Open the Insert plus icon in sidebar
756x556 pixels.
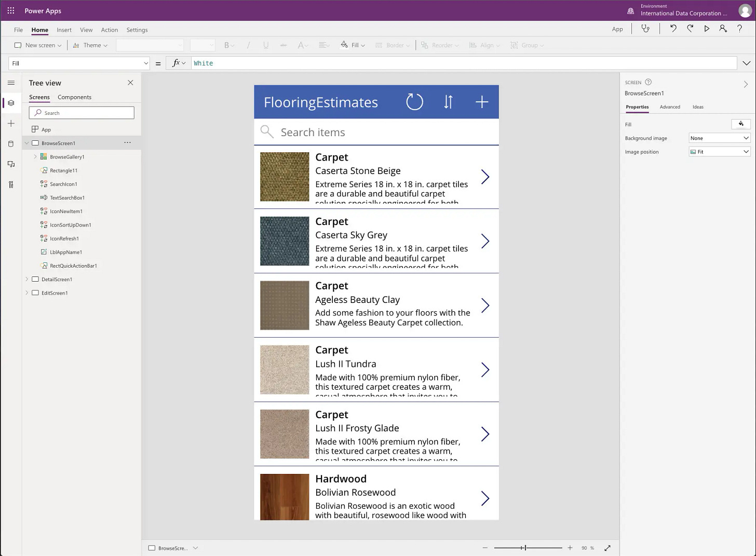11,123
